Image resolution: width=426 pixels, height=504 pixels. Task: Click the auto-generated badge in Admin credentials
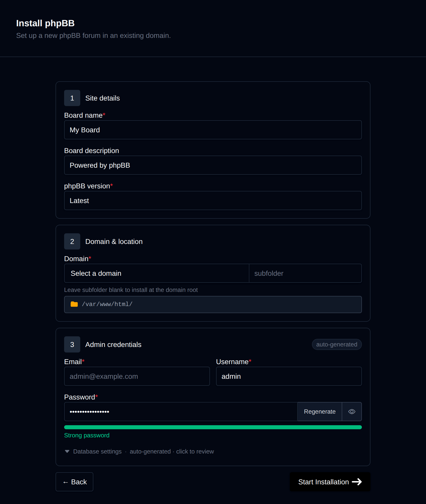click(337, 344)
